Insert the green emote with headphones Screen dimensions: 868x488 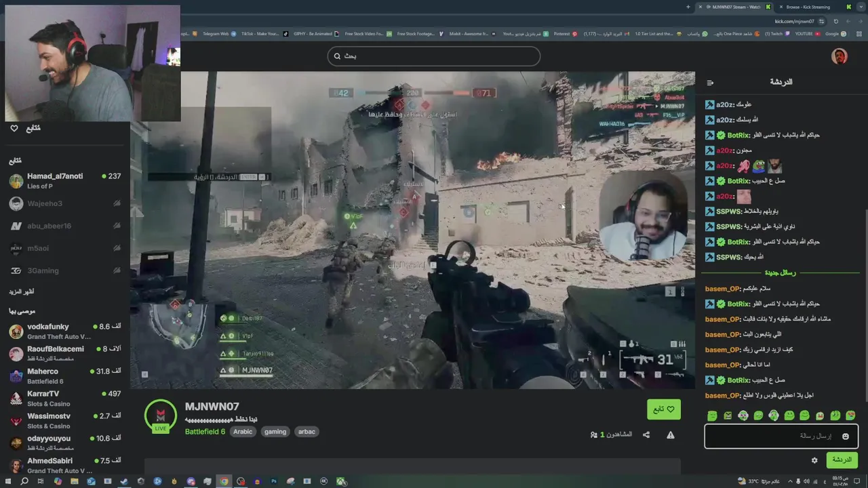point(774,415)
